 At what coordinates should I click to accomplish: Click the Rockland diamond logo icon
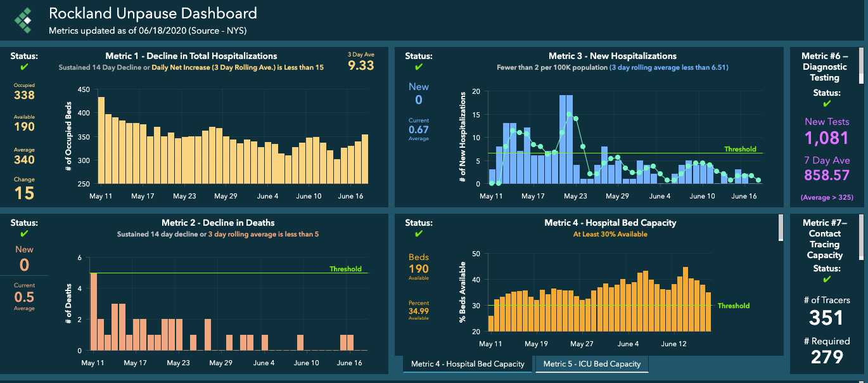pyautogui.click(x=24, y=20)
